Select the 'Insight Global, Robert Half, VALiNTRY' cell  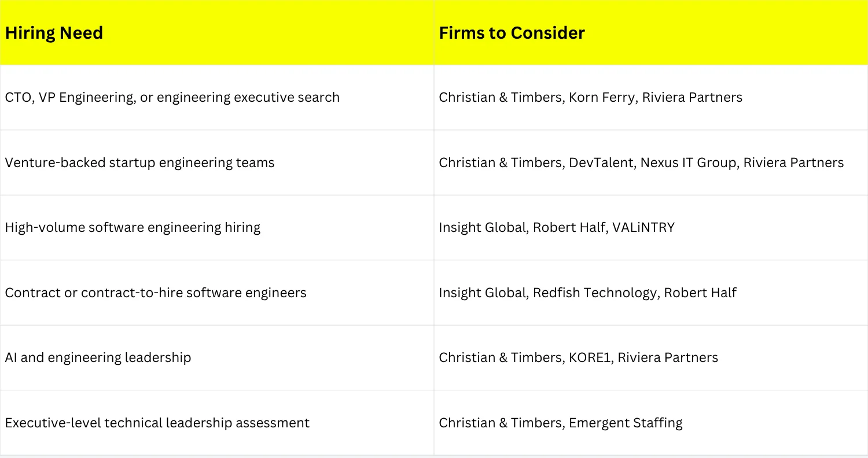pyautogui.click(x=651, y=227)
